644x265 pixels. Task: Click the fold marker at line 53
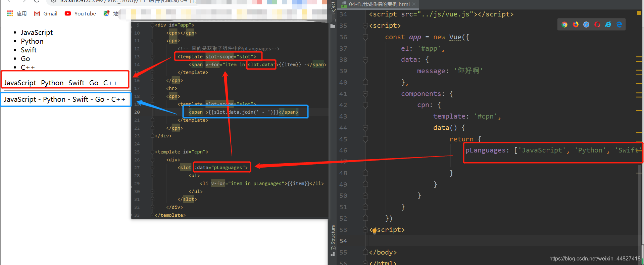coord(365,230)
